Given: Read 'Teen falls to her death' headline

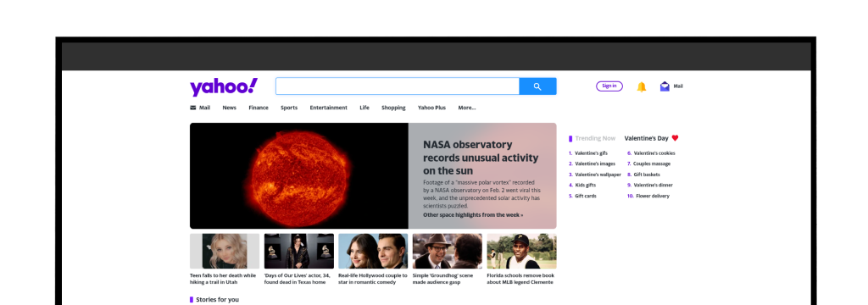Looking at the screenshot, I should pyautogui.click(x=223, y=279).
